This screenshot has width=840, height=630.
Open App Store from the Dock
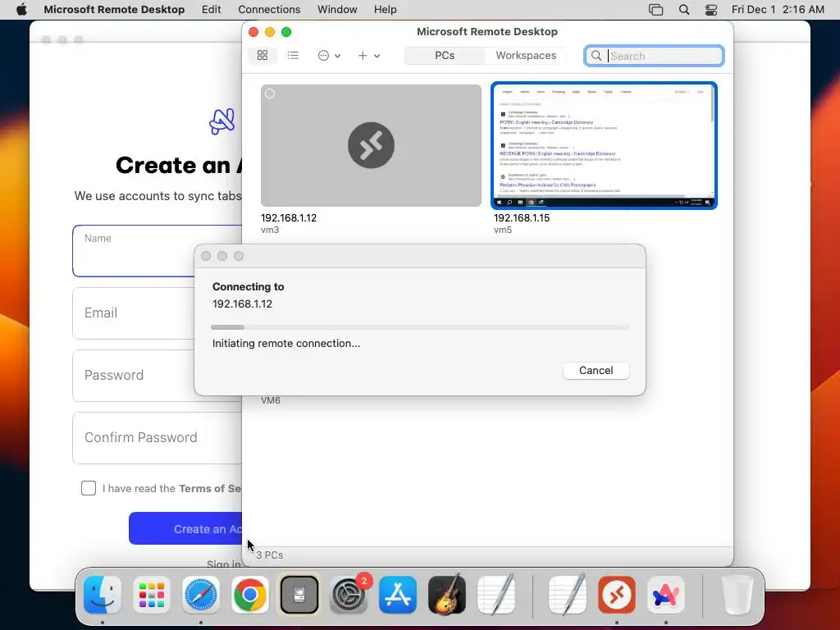point(398,595)
